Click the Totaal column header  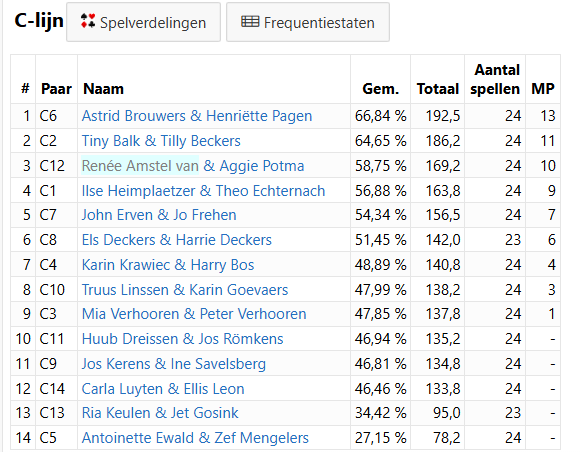point(438,89)
